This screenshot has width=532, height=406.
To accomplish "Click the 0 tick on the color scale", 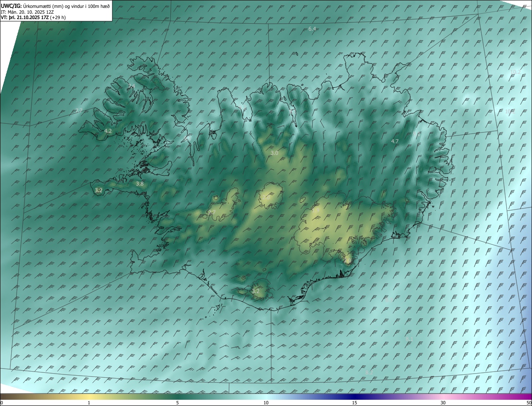I will (x=2, y=403).
